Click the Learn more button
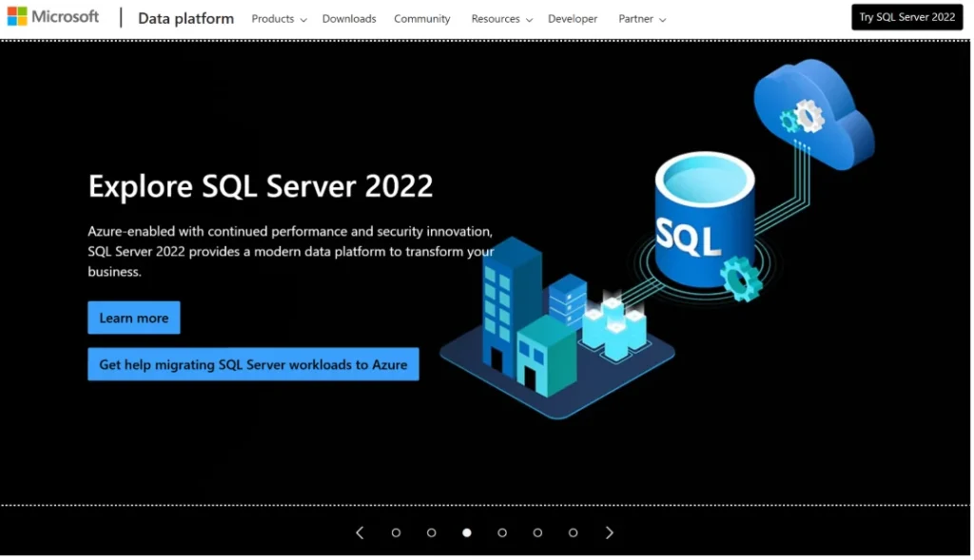 pos(134,318)
